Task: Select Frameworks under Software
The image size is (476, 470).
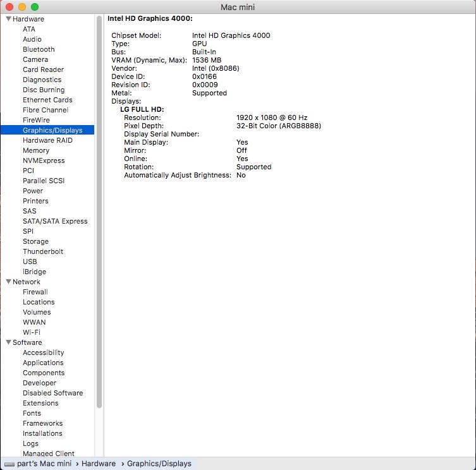Action: (x=43, y=423)
